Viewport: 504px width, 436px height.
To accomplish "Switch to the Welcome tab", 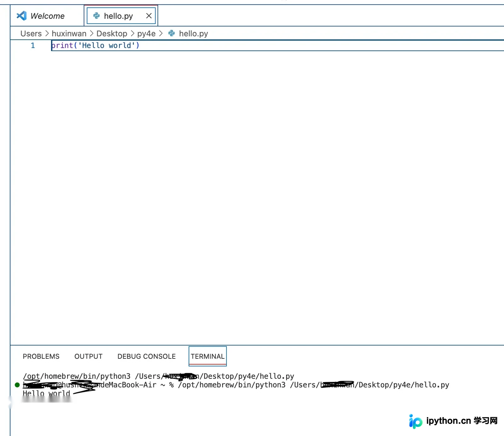I will pos(47,16).
